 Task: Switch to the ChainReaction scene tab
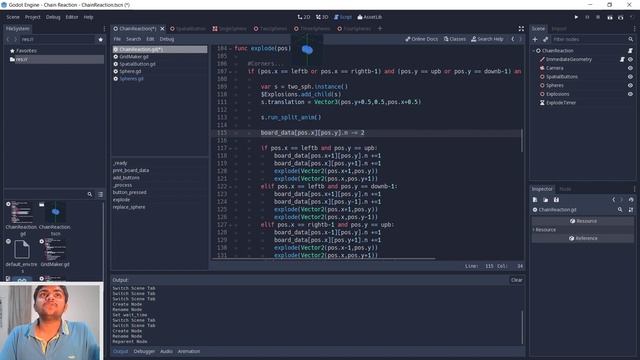[x=137, y=29]
